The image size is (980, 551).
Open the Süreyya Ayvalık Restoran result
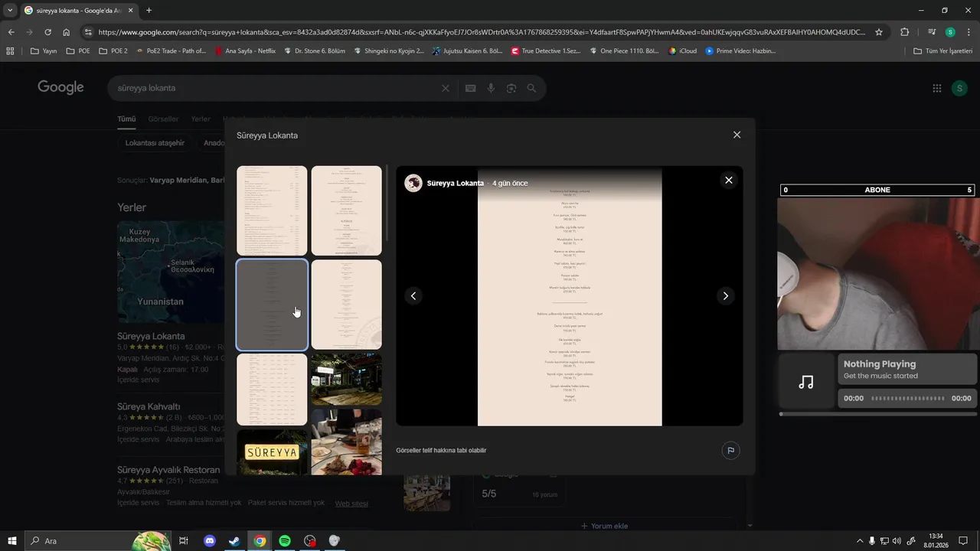pos(168,469)
